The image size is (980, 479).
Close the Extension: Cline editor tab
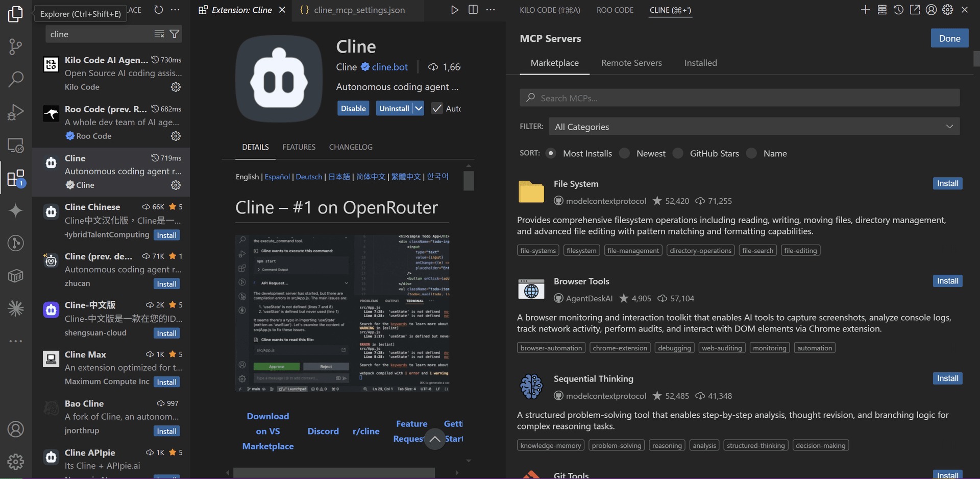coord(282,10)
